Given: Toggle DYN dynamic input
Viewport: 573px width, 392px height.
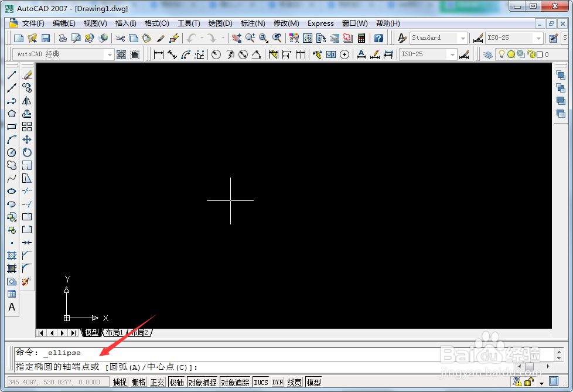Looking at the screenshot, I should (x=278, y=382).
